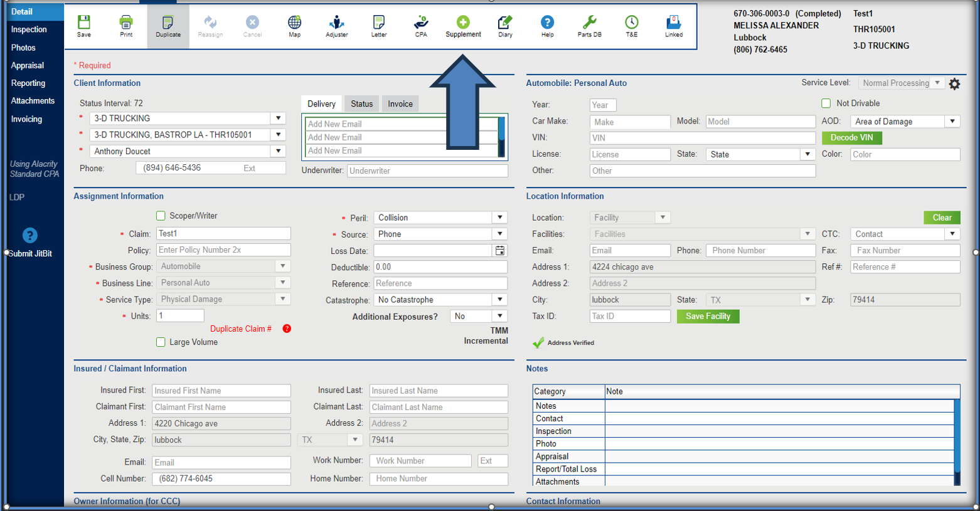
Task: Open the Peril Collision dropdown
Action: (x=500, y=218)
